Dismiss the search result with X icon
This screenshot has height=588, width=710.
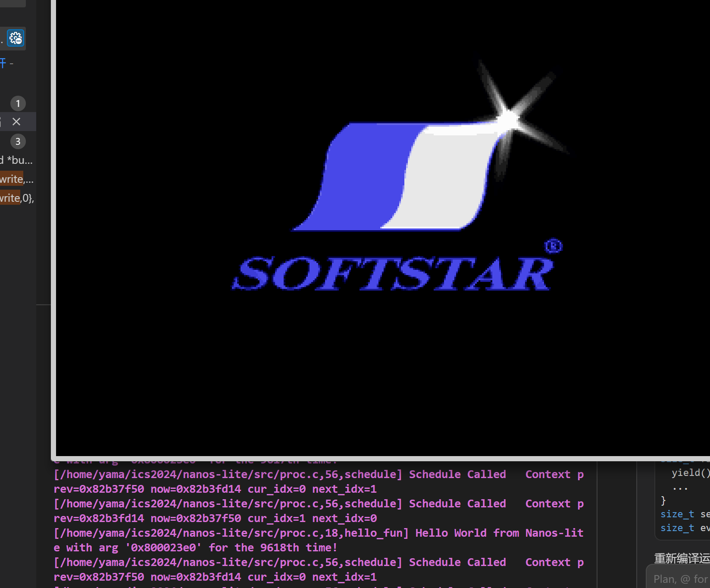click(x=16, y=122)
